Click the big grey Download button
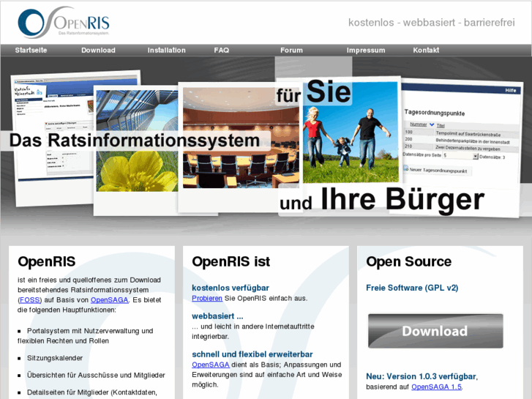The height and width of the screenshot is (399, 532). coord(435,331)
